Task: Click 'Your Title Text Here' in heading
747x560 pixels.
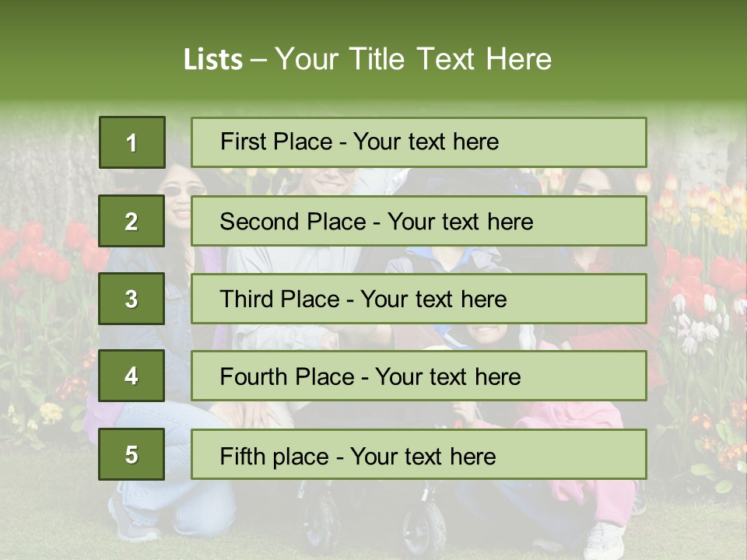Action: (413, 59)
